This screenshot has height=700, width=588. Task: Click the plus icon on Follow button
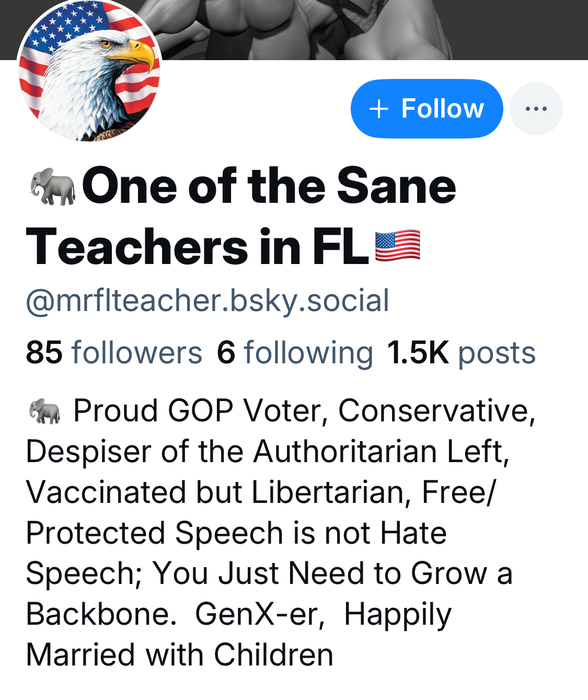click(378, 109)
